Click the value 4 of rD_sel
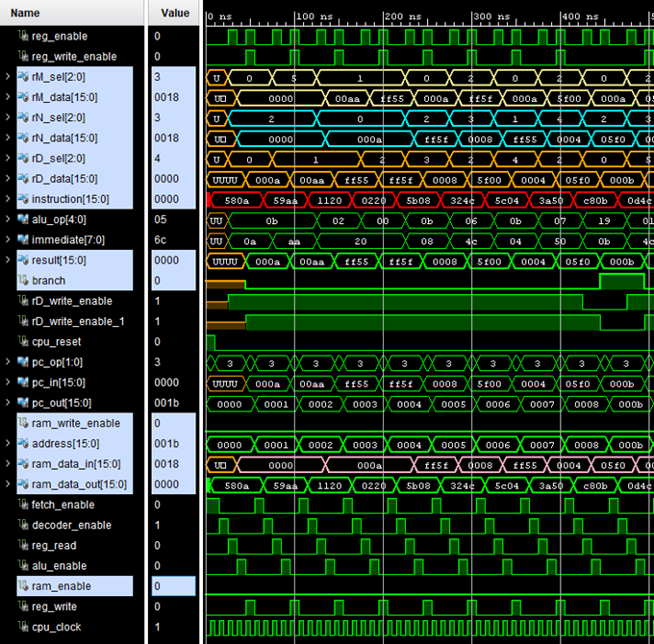This screenshot has width=654, height=644. point(157,159)
